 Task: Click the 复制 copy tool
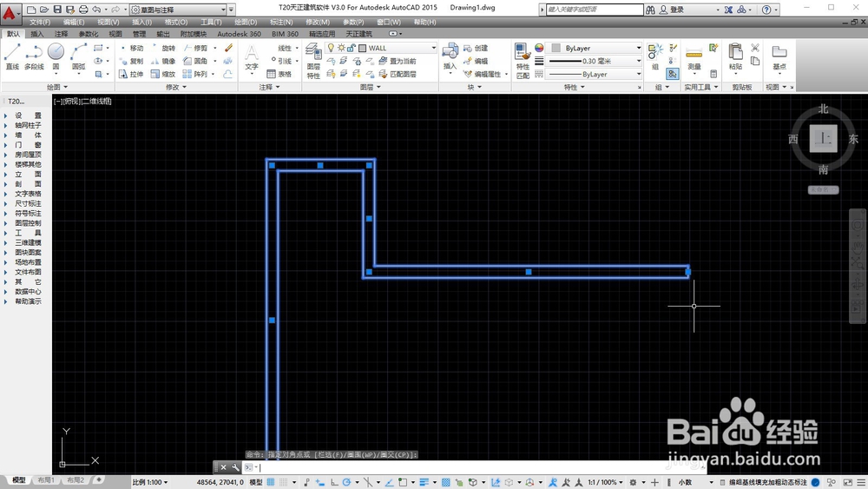[x=131, y=61]
